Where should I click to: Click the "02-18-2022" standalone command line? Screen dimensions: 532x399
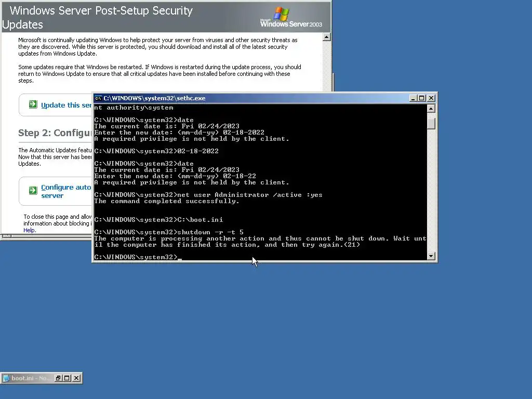point(156,151)
